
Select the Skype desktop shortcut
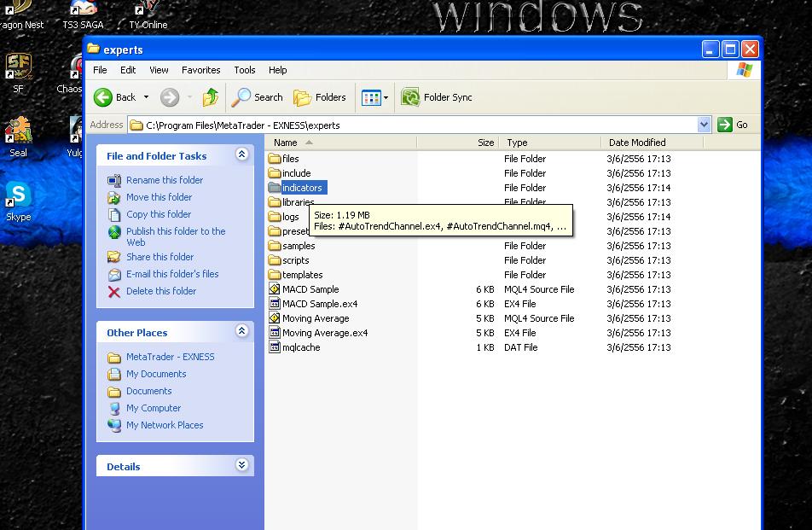coord(19,202)
